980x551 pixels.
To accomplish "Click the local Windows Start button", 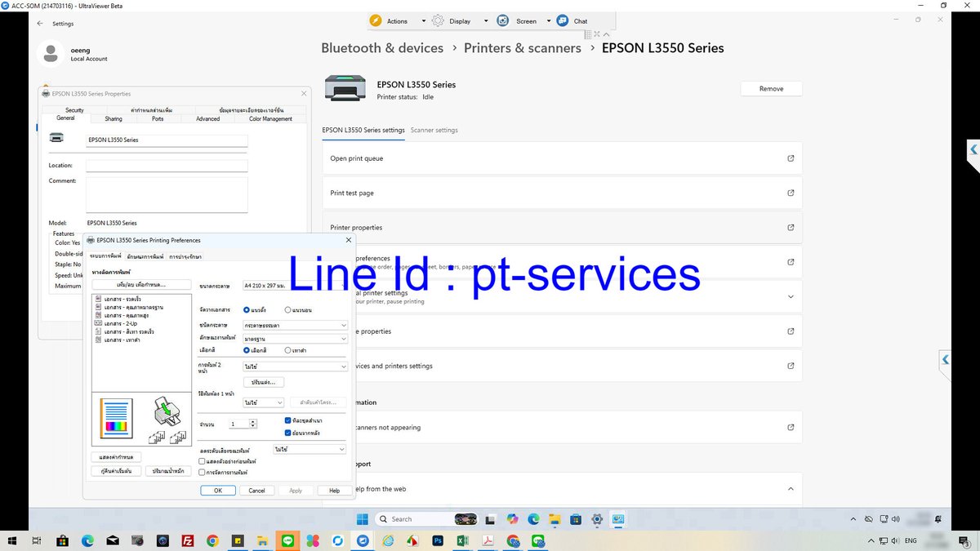I will [x=11, y=540].
